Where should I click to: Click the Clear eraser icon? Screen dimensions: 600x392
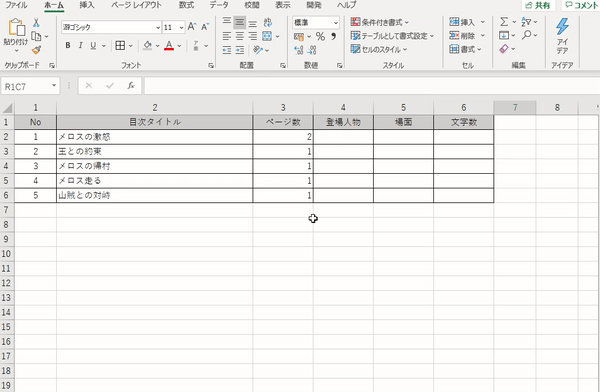coord(504,49)
